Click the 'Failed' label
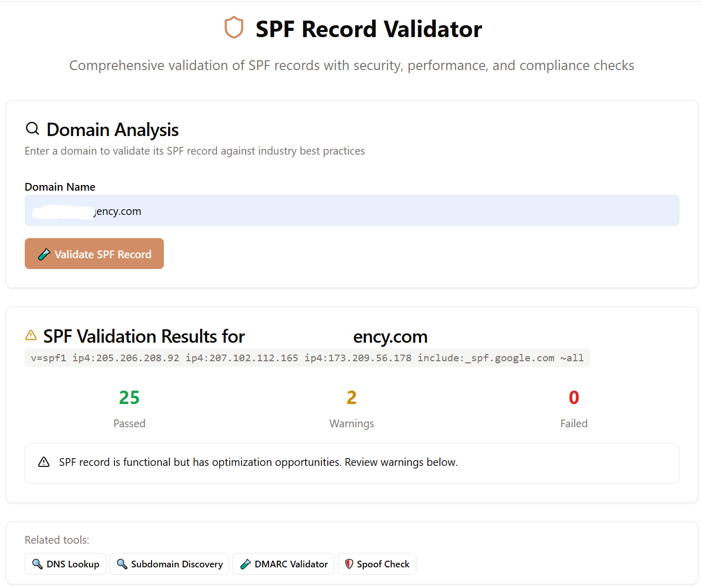This screenshot has width=702, height=588. (x=574, y=424)
